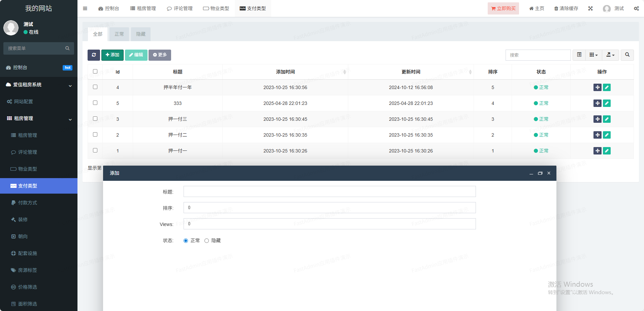Check the select-all checkbox in table header
Viewport: 644px width, 311px height.
(95, 72)
